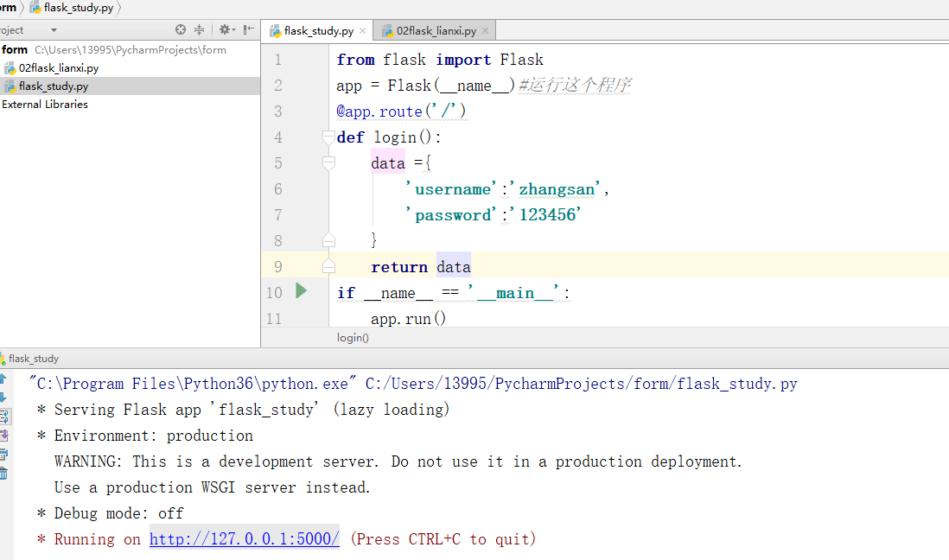Open the flask_study run tab

pyautogui.click(x=30, y=359)
